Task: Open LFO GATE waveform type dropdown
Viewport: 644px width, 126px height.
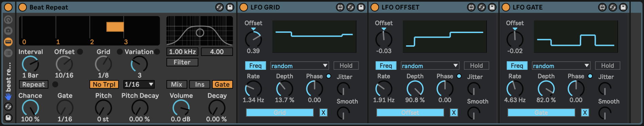Action: pos(561,66)
